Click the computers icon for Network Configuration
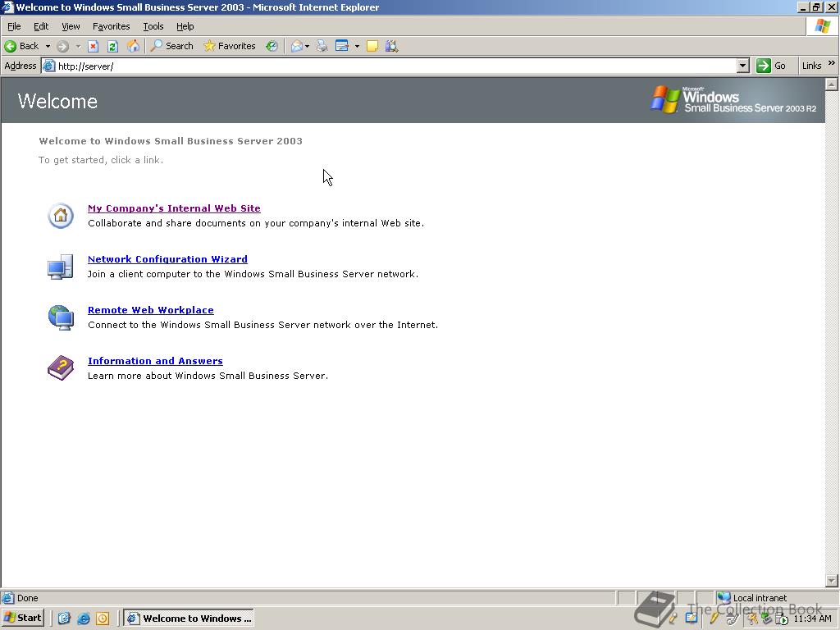Viewport: 840px width, 630px height. 60,267
